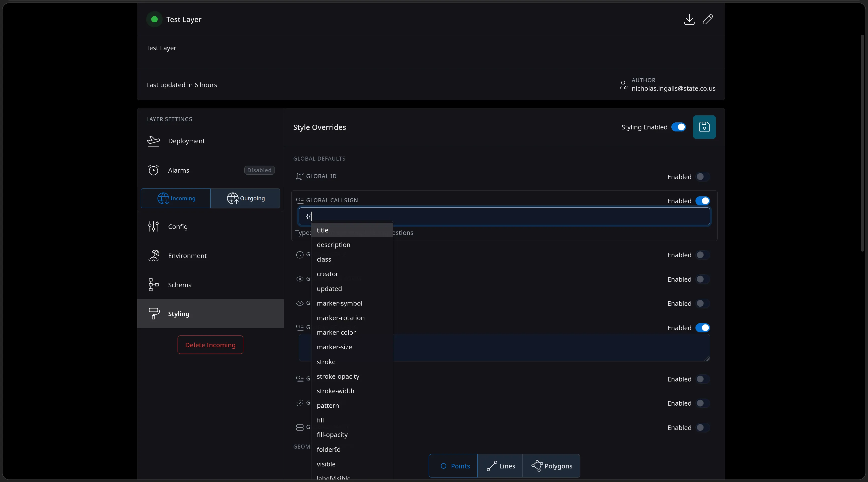Select pattern suggestion
This screenshot has width=868, height=482.
352,406
